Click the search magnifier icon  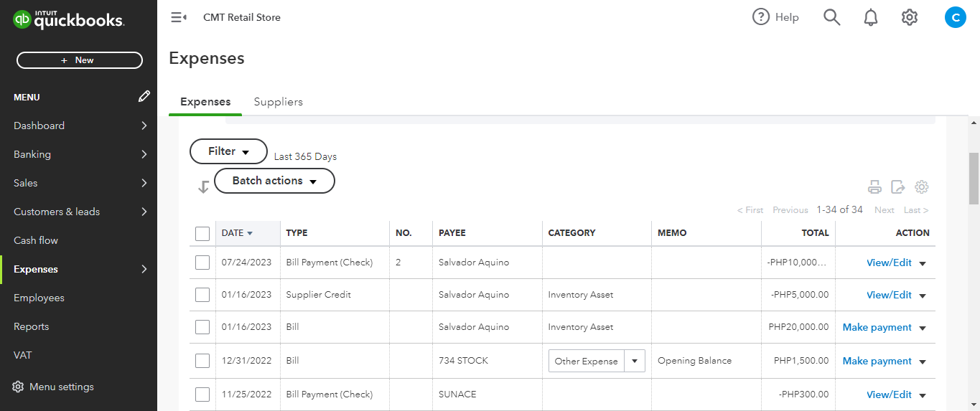831,17
